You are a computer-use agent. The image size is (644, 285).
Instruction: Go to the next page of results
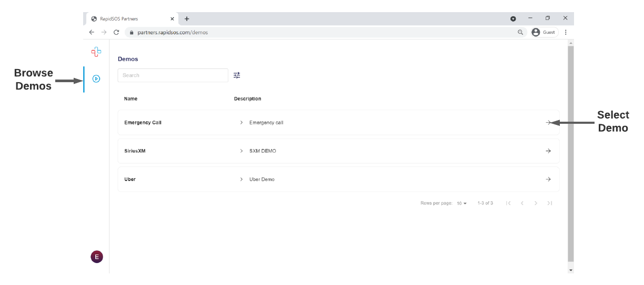(536, 203)
